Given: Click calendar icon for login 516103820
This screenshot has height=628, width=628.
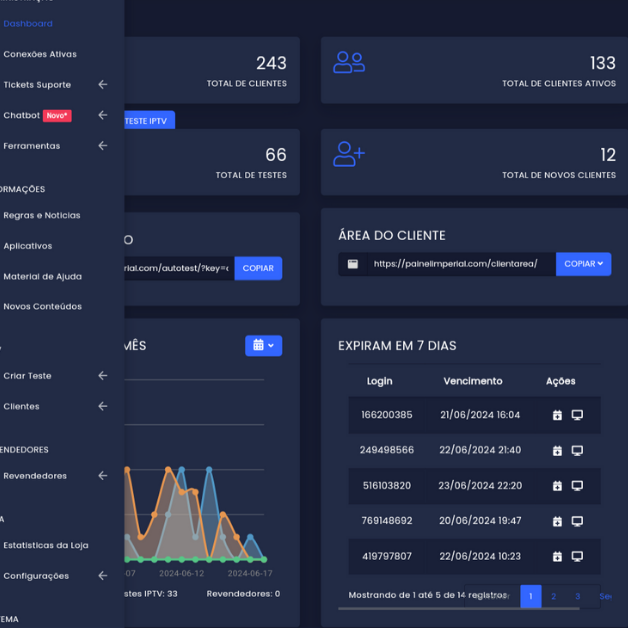Looking at the screenshot, I should coord(557,486).
